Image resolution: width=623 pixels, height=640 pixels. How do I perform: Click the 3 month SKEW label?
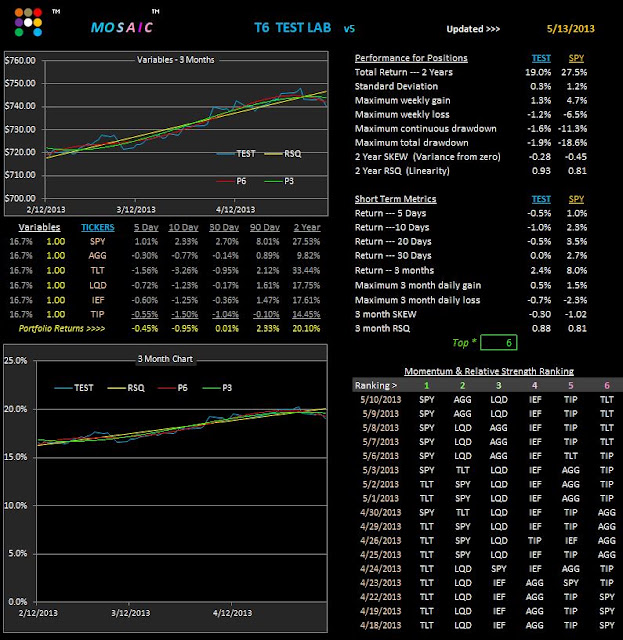(x=385, y=314)
